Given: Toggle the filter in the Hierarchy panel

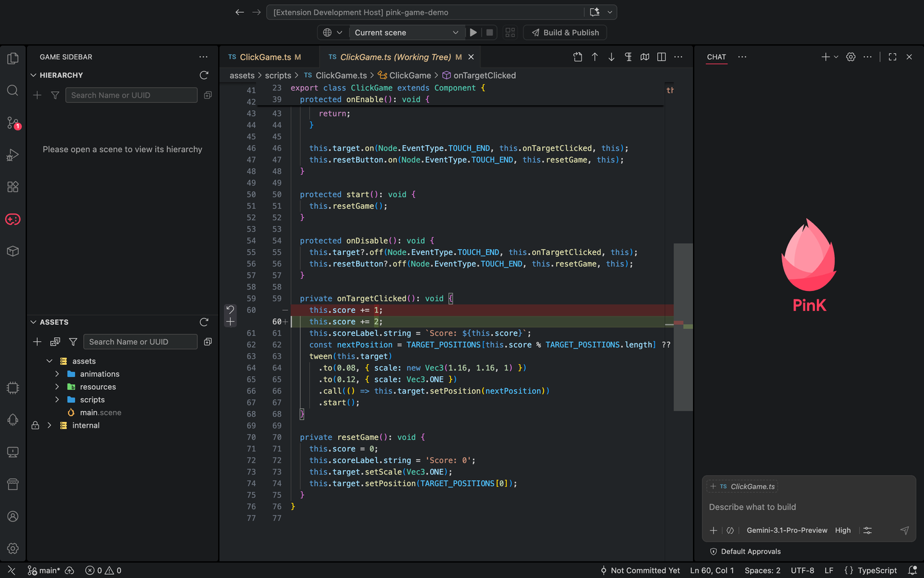Looking at the screenshot, I should coord(55,95).
